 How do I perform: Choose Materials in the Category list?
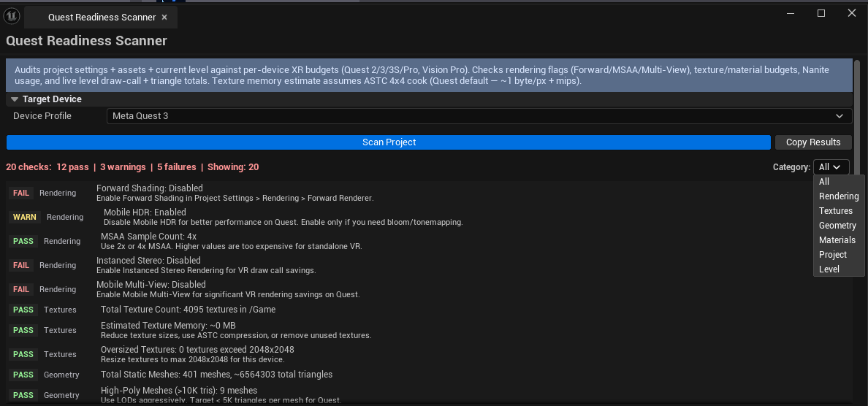point(837,240)
